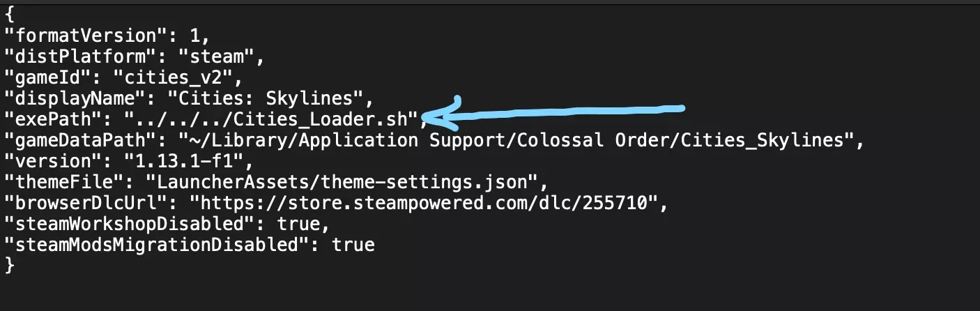Click the closing curly brace
This screenshot has width=980, height=311.
(x=9, y=266)
